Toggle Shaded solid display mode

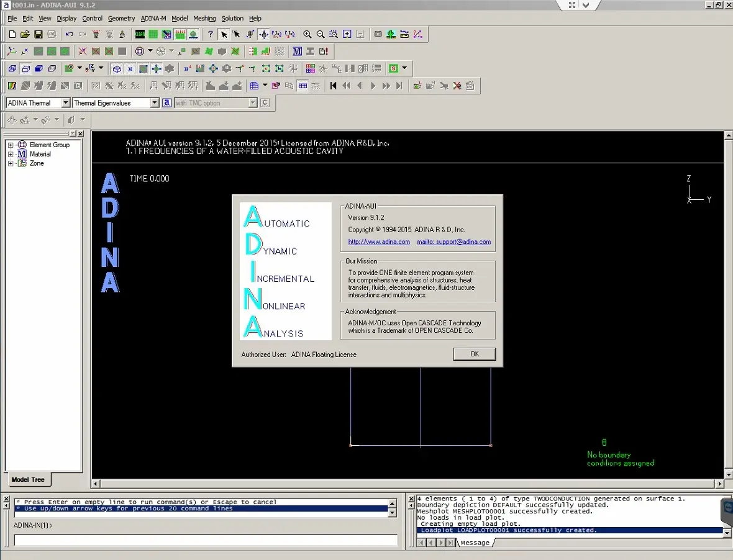click(x=39, y=69)
